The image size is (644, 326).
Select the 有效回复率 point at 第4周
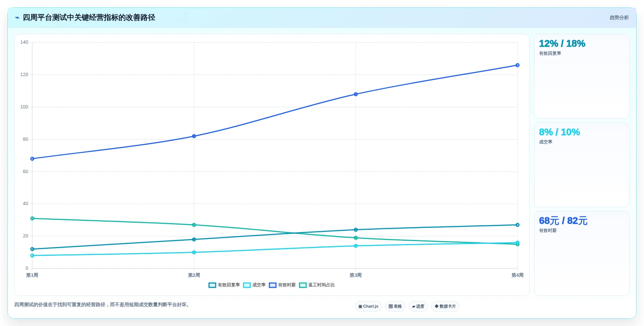point(517,225)
